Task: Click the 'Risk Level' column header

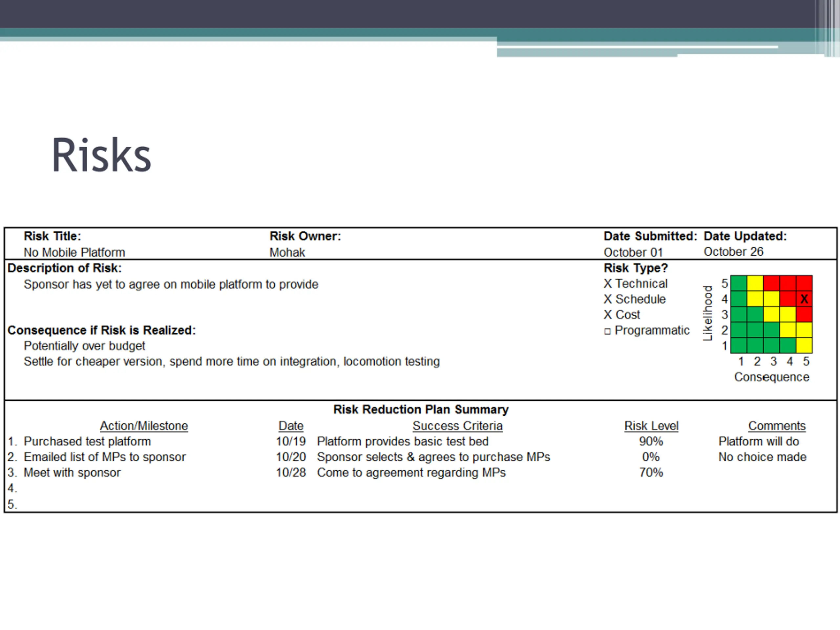Action: pos(651,426)
